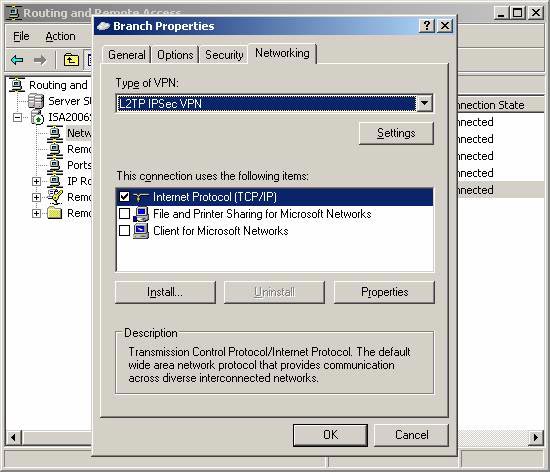Uncheck Internet Protocol (TCP/IP) checkbox
Viewport: 550px width, 472px height.
(x=125, y=197)
